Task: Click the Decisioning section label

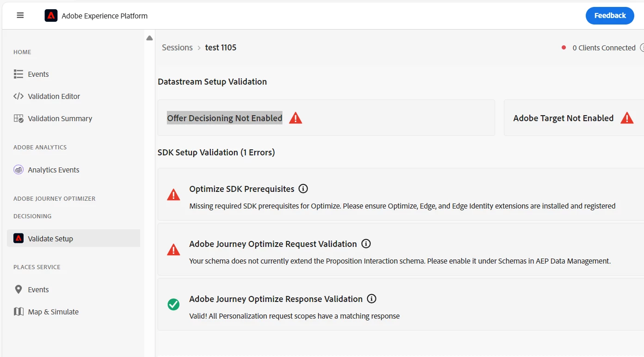Action: pos(32,216)
